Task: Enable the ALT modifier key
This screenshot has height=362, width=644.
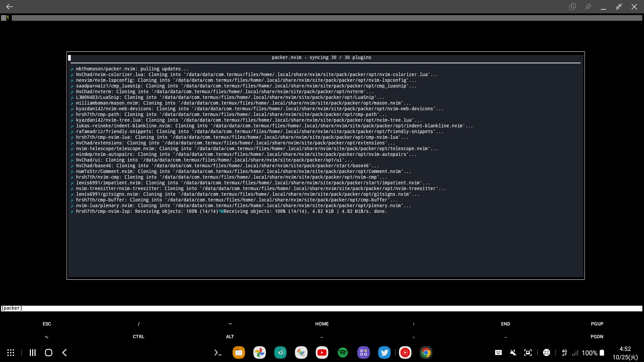Action: [x=230, y=337]
